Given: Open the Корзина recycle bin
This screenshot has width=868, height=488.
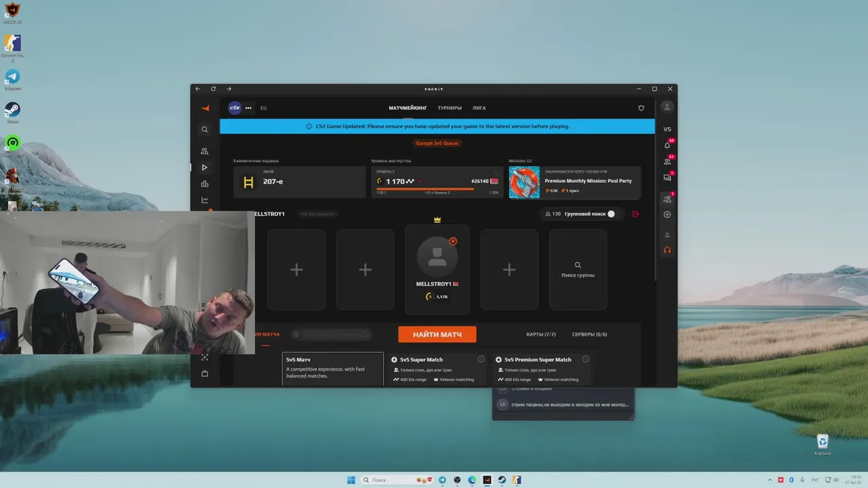Looking at the screenshot, I should pyautogui.click(x=823, y=445).
